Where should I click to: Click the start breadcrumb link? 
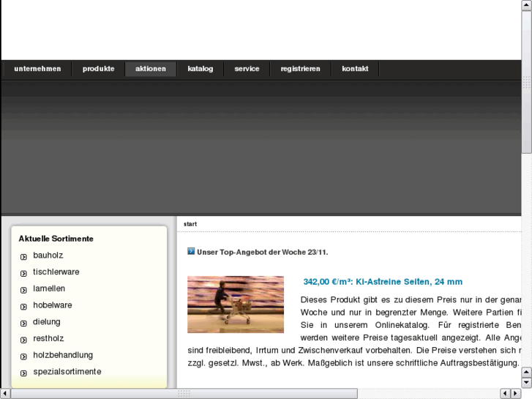[190, 224]
